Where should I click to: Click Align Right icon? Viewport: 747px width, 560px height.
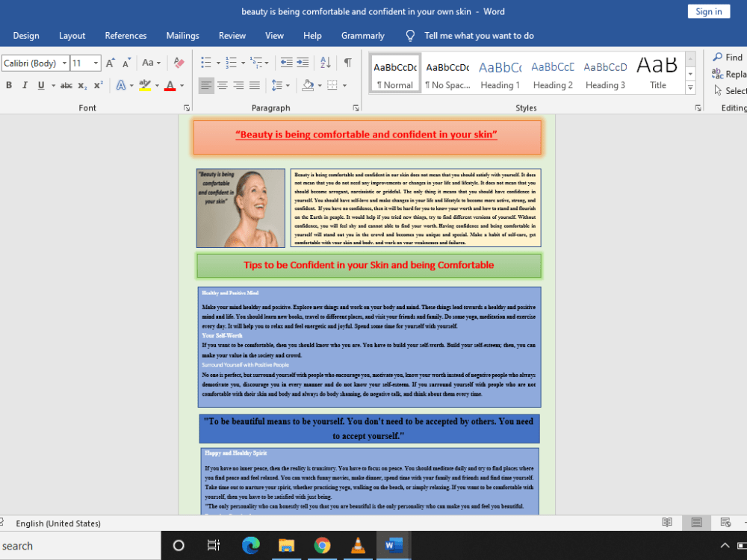click(x=239, y=85)
